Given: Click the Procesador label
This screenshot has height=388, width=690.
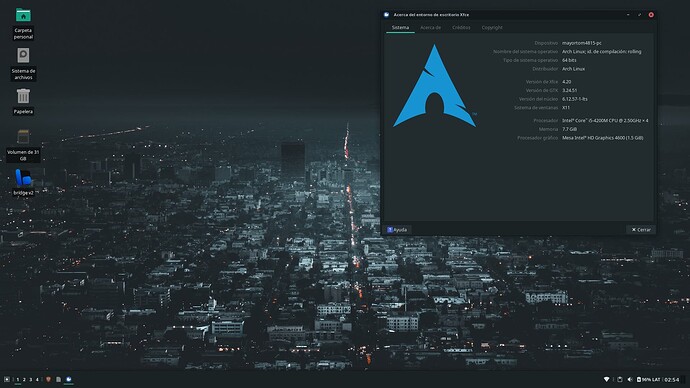Looking at the screenshot, I should click(546, 121).
